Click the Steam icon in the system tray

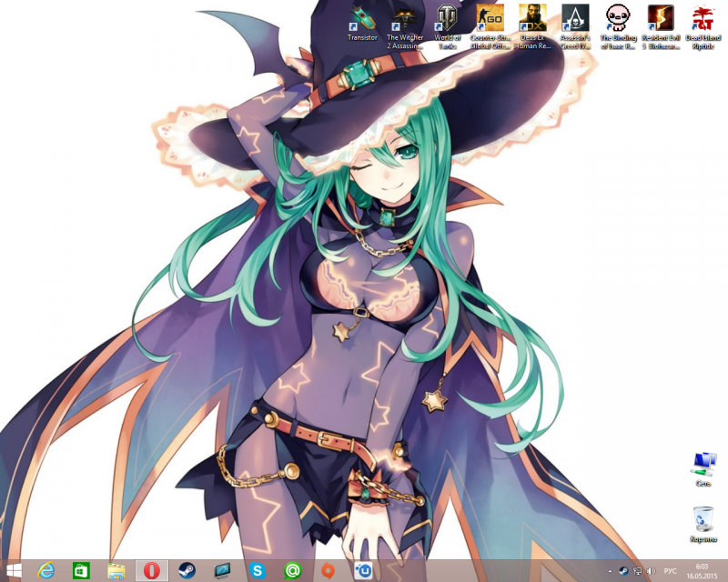(x=623, y=571)
